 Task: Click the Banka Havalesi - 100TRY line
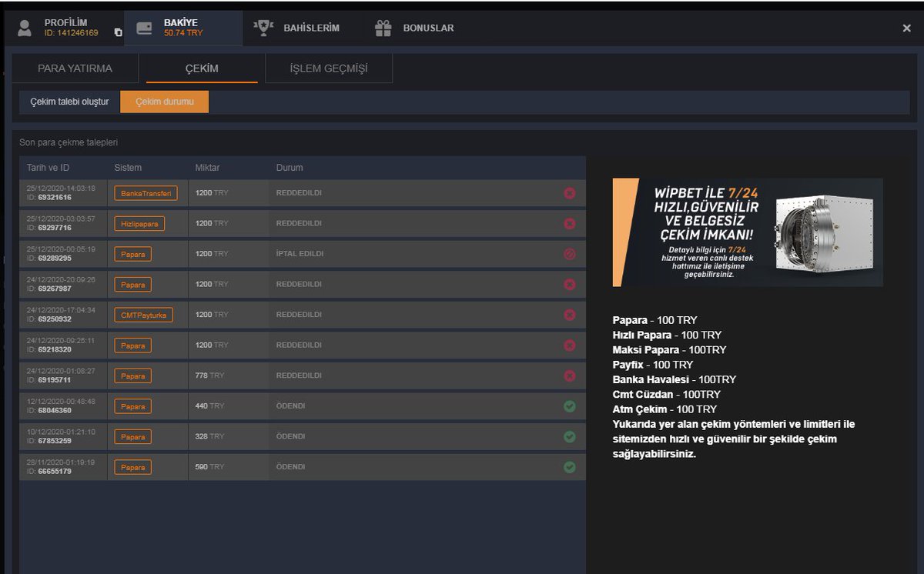point(675,379)
